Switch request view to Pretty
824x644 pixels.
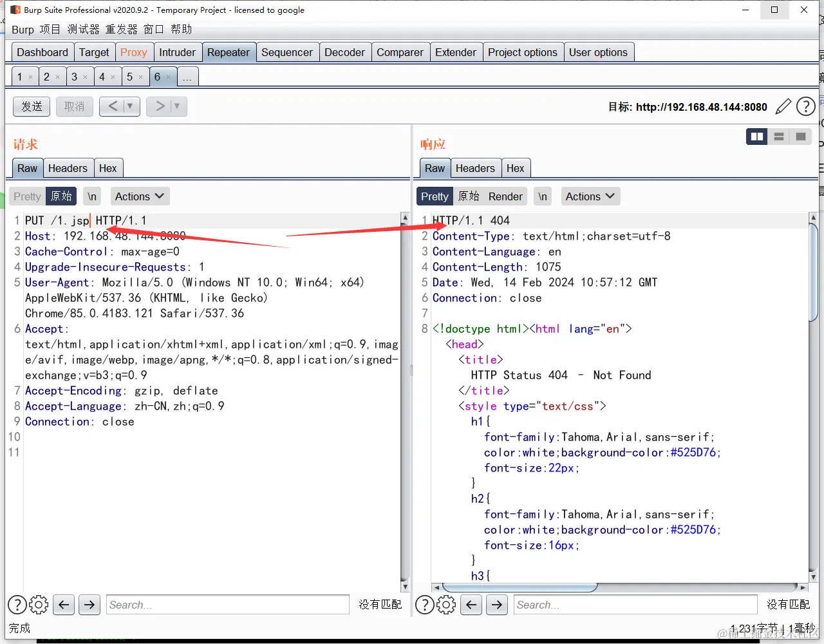27,196
